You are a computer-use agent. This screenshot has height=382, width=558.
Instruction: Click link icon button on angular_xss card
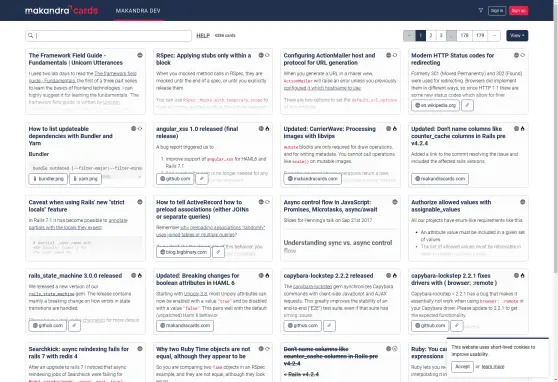[201, 179]
